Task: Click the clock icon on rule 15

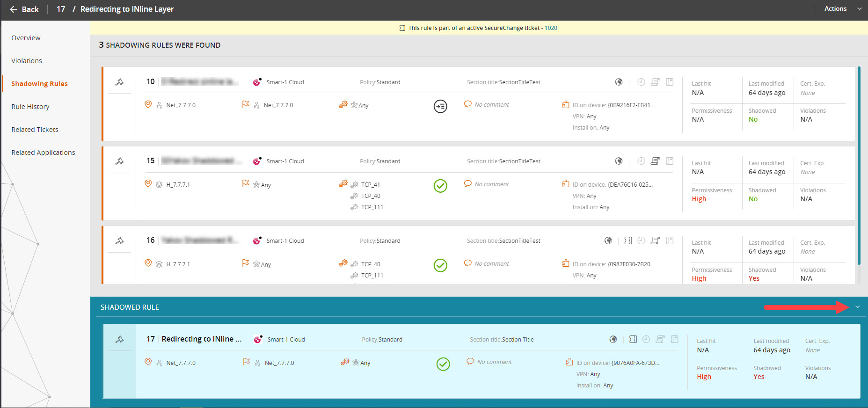Action: pos(641,161)
